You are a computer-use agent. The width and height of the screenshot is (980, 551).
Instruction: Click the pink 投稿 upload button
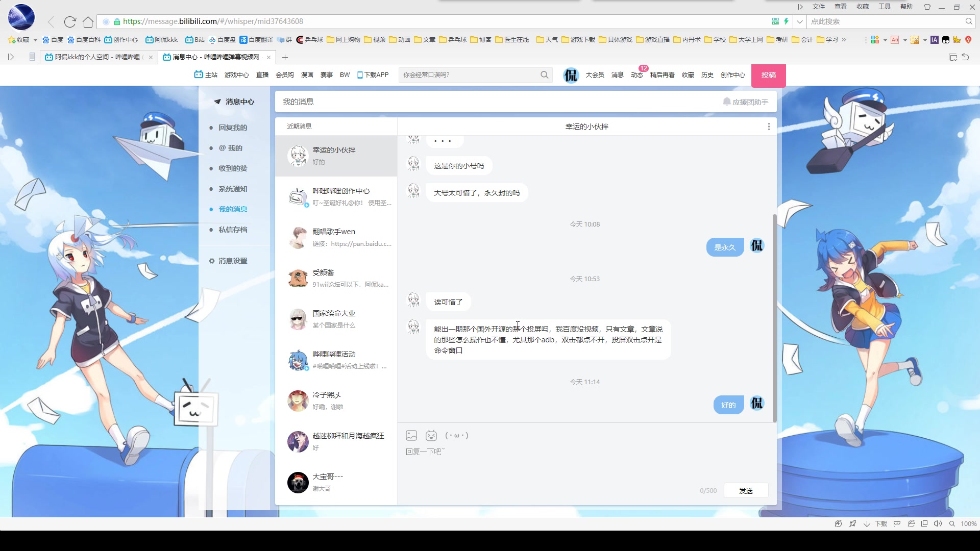[768, 75]
